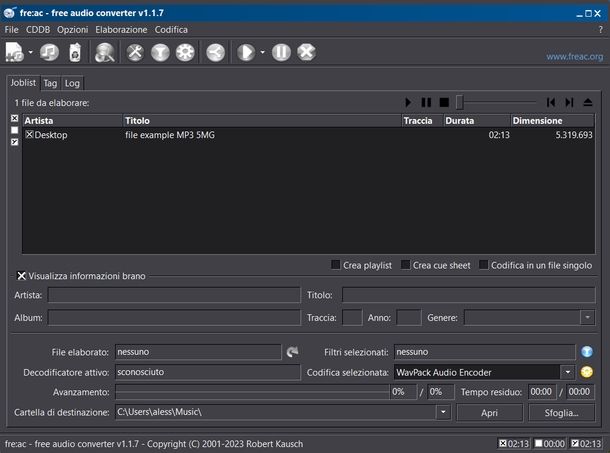Switch to the Log tab
Viewport: 610px width, 453px height.
[72, 83]
